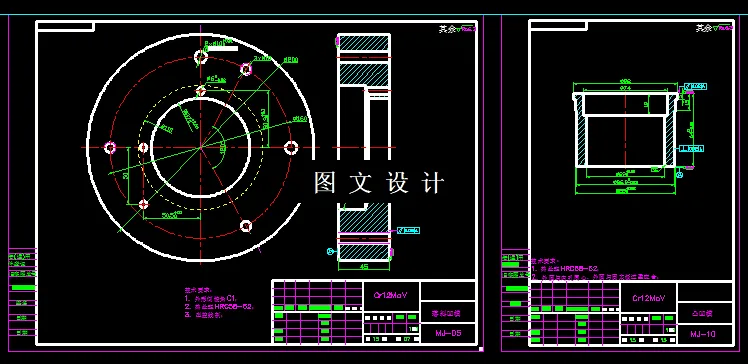
Task: Click the MJ-10 drawing number cell
Action: click(704, 334)
